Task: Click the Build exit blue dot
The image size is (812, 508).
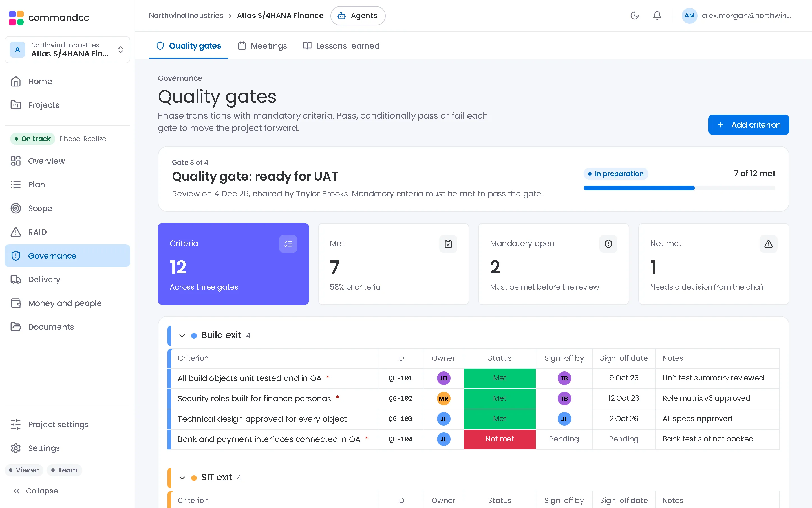Action: [194, 335]
